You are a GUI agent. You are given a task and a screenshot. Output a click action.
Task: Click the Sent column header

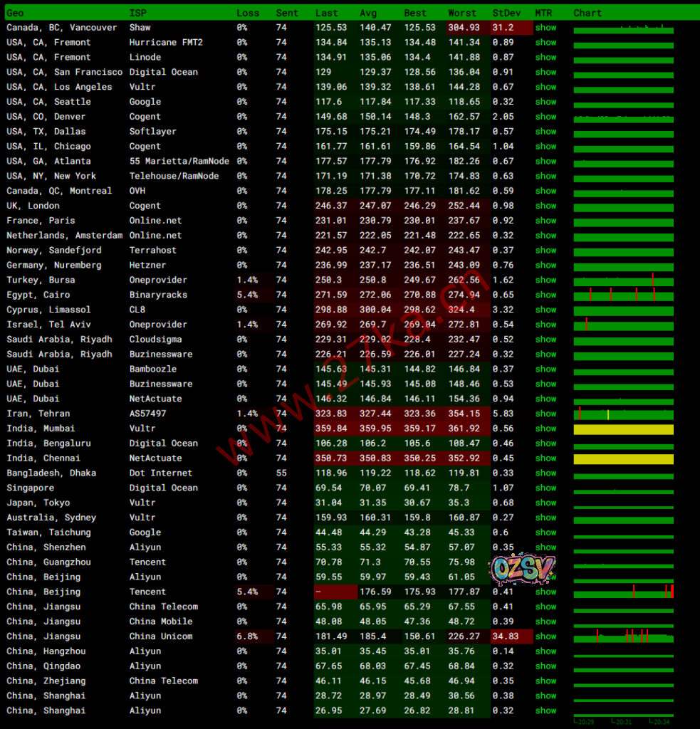[286, 13]
